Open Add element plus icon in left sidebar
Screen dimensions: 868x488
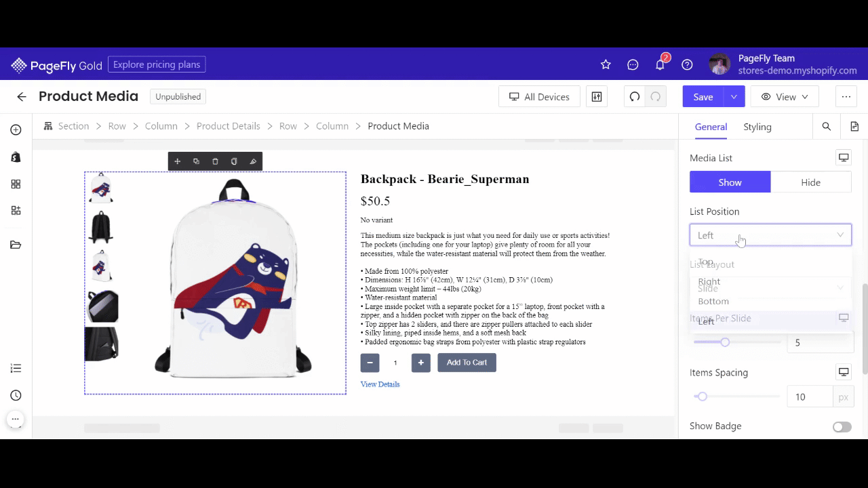[16, 129]
